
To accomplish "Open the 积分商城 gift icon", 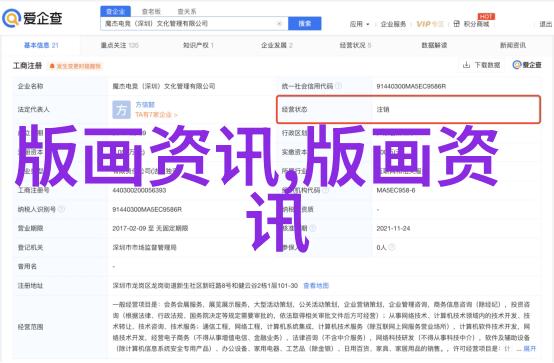I will pyautogui.click(x=456, y=24).
